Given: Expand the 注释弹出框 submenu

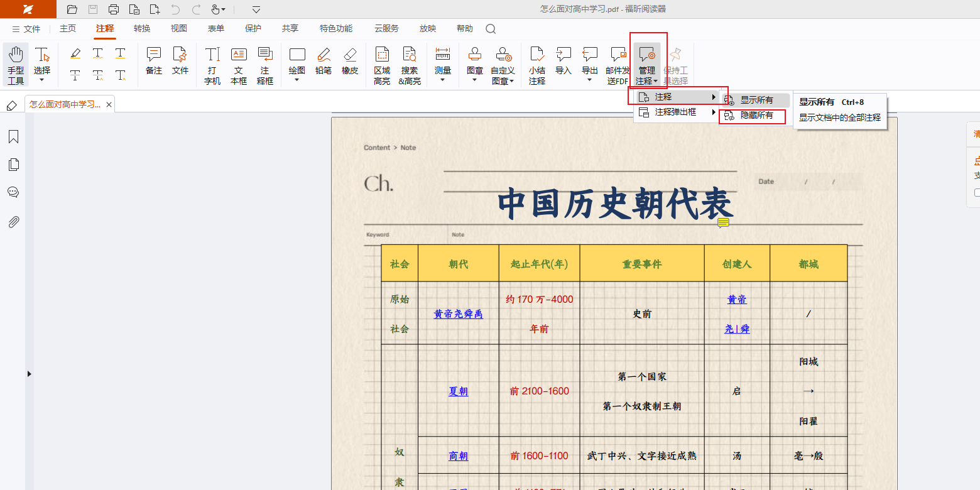Looking at the screenshot, I should point(675,112).
